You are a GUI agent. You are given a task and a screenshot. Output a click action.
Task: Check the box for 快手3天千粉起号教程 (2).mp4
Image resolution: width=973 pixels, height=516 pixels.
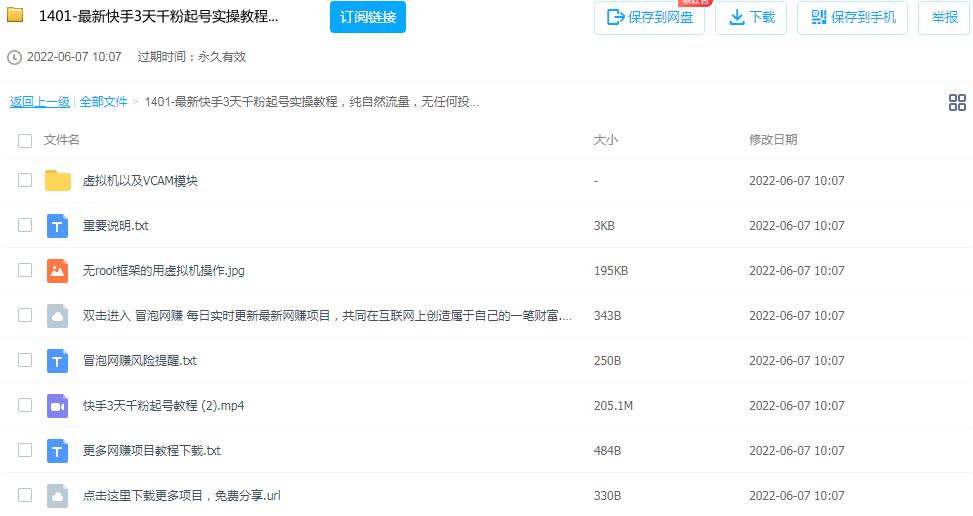25,405
